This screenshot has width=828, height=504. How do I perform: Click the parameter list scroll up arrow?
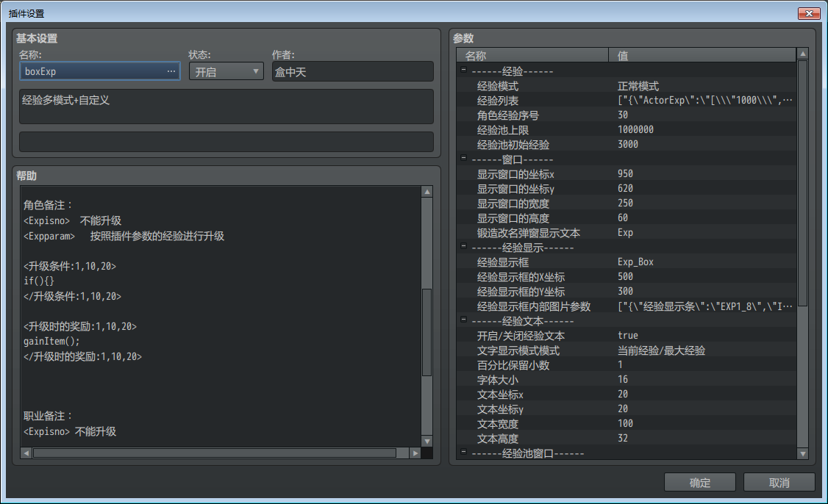coord(803,54)
